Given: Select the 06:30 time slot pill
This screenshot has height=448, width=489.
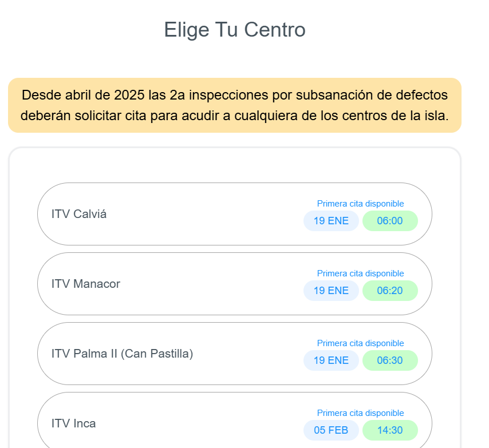Looking at the screenshot, I should point(390,360).
